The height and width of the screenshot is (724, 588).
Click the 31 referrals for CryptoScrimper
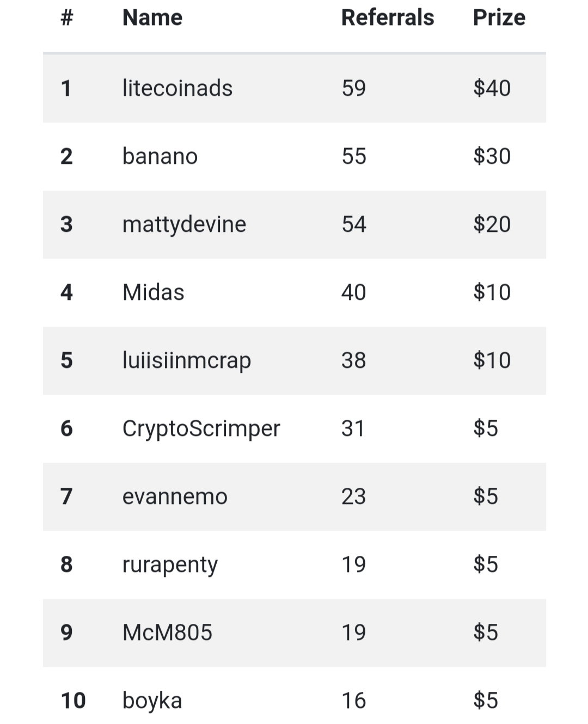coord(353,428)
